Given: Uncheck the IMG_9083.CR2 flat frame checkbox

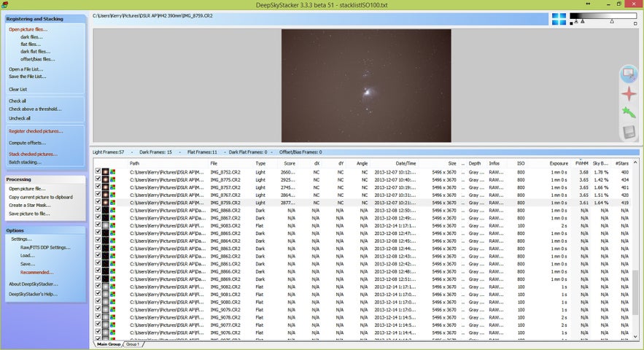Looking at the screenshot, I should tap(98, 225).
